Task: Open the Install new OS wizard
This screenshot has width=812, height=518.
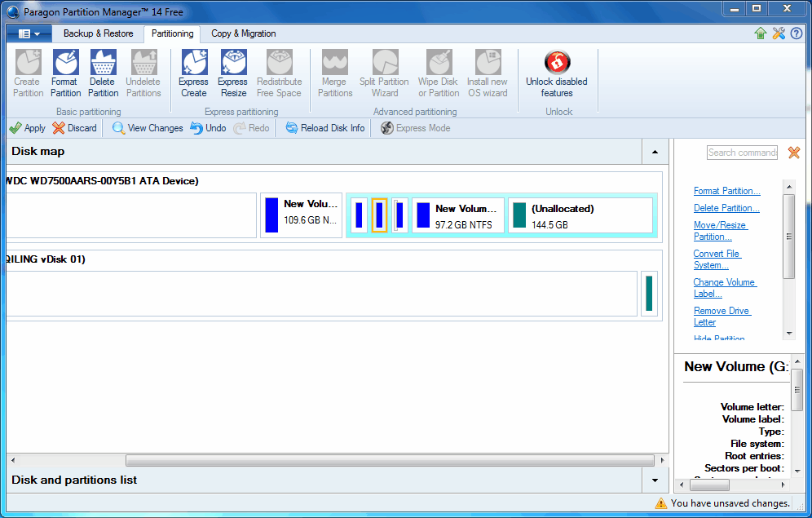Action: point(488,73)
